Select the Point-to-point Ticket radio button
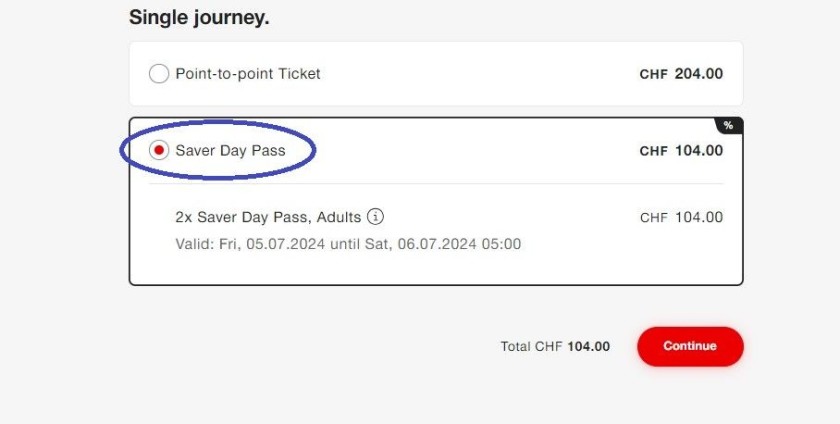Image resolution: width=840 pixels, height=424 pixels. pyautogui.click(x=159, y=73)
